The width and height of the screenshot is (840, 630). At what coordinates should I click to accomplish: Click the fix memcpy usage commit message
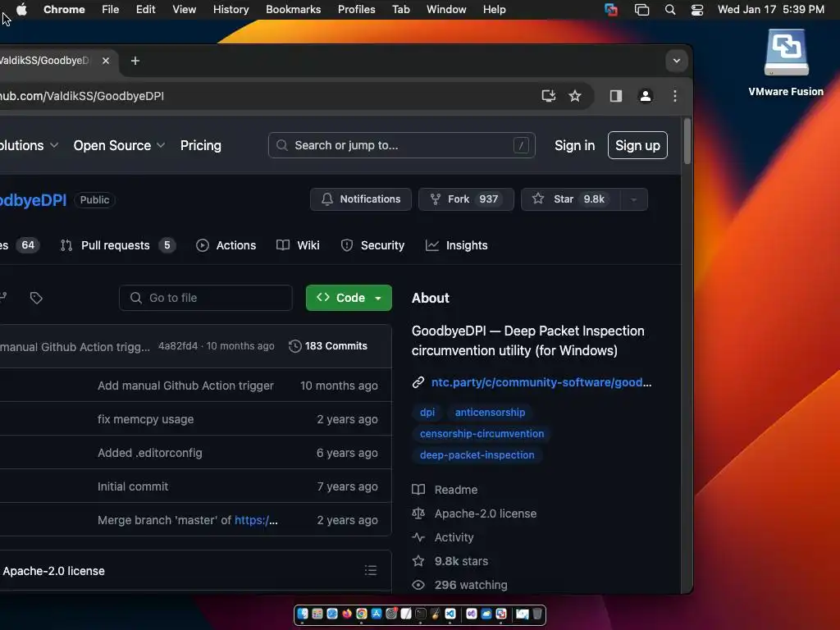pyautogui.click(x=146, y=419)
